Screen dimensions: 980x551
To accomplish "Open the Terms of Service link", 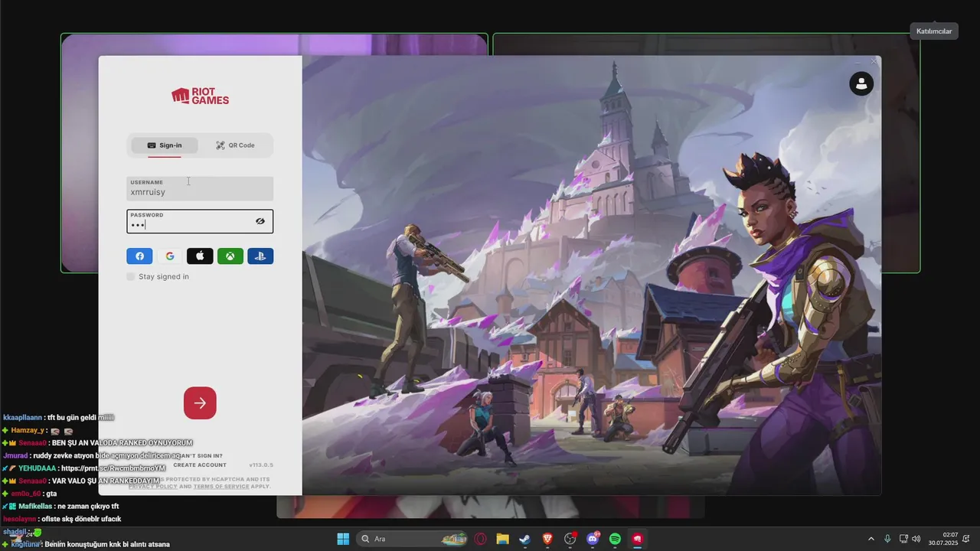I will tap(221, 487).
